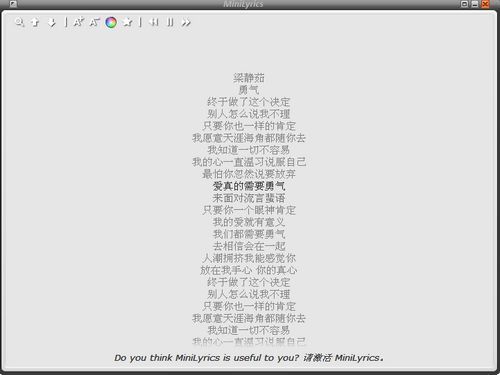Click the lyric line 来面对流言蜚语

pyautogui.click(x=249, y=198)
